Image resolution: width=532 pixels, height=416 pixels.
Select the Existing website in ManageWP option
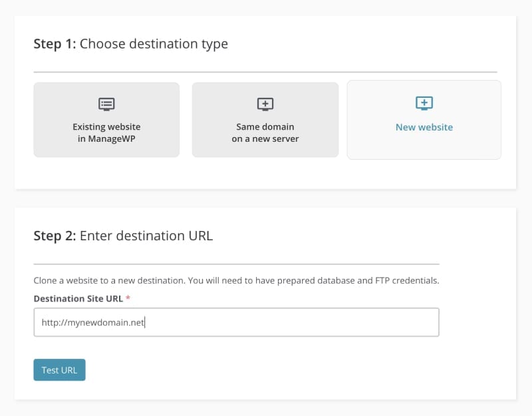point(106,120)
